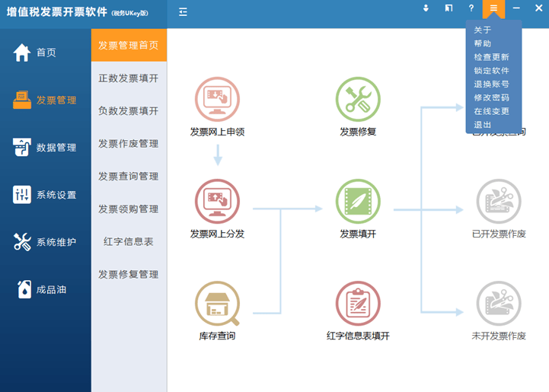Open the 发票填开 icon
The image size is (549, 392).
click(x=358, y=201)
